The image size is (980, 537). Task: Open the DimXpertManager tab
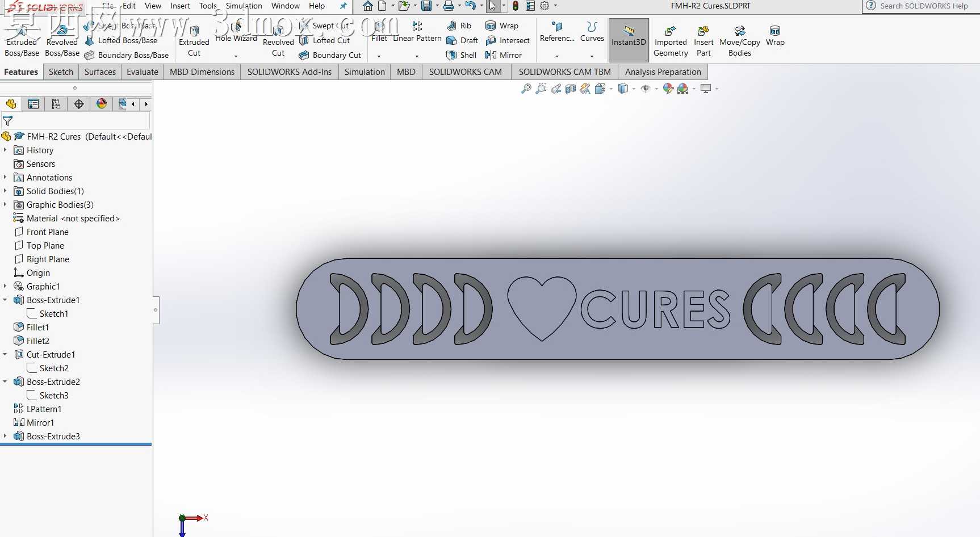point(79,104)
